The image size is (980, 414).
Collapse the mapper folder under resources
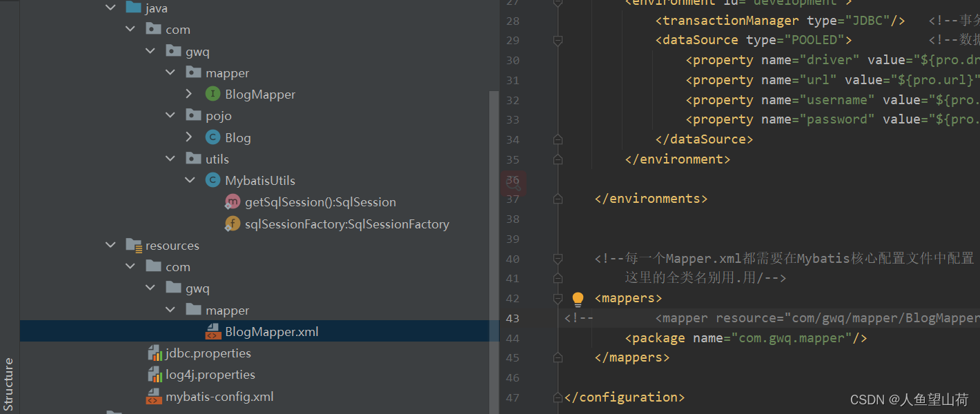pyautogui.click(x=170, y=310)
